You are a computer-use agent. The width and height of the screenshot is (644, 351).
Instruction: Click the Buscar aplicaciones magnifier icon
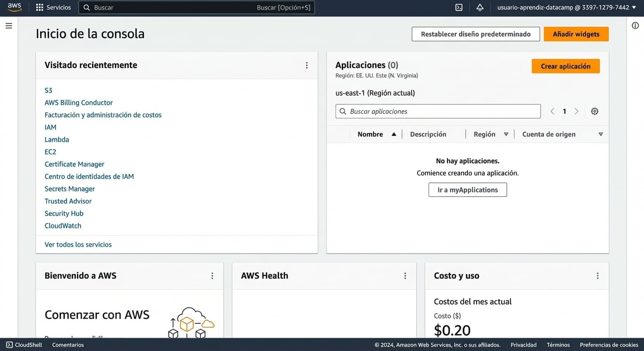click(343, 111)
